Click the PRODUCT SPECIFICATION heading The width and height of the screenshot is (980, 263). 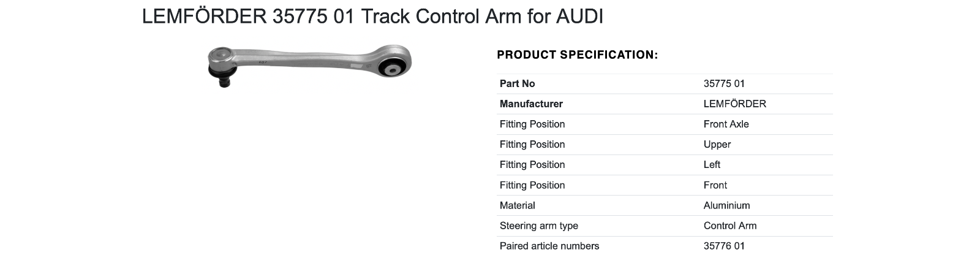(x=578, y=55)
